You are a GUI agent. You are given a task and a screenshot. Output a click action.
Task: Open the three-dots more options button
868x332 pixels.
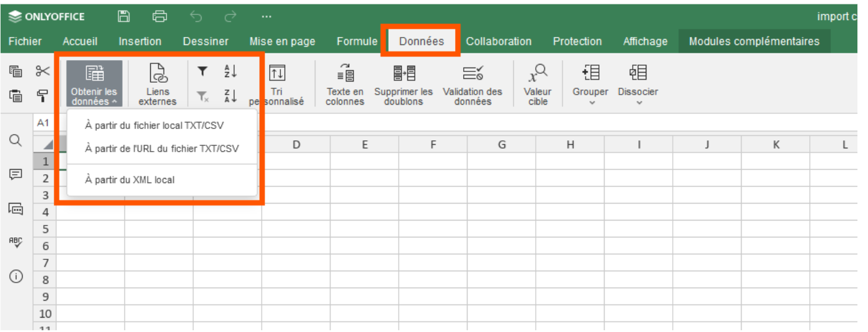[267, 17]
